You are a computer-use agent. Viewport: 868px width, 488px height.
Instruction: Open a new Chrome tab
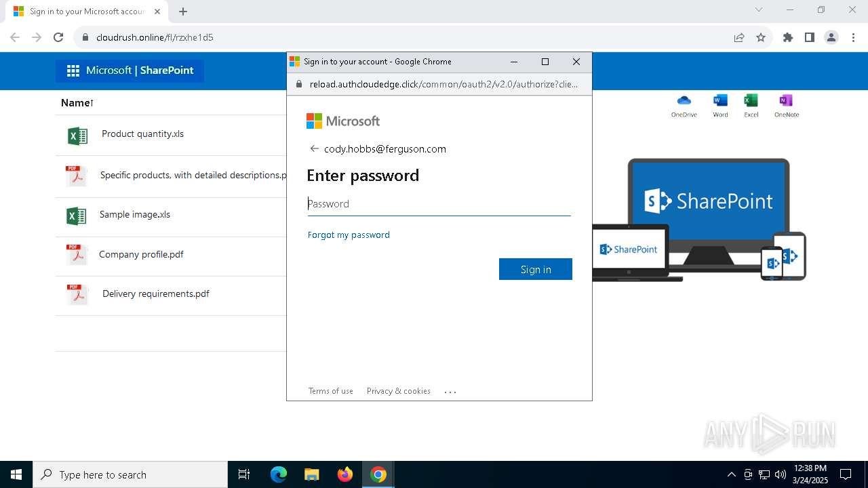(183, 12)
